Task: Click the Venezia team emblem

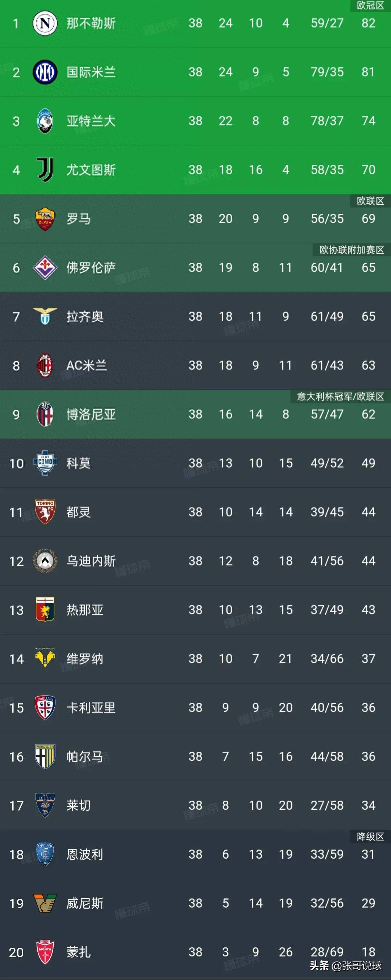Action: pyautogui.click(x=45, y=903)
